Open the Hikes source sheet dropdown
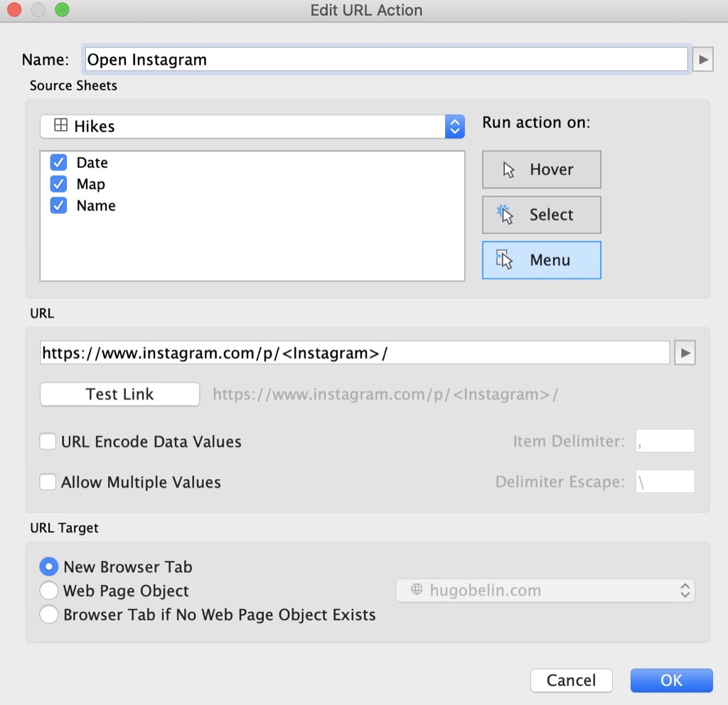Screen dimensions: 728x705 (x=454, y=127)
